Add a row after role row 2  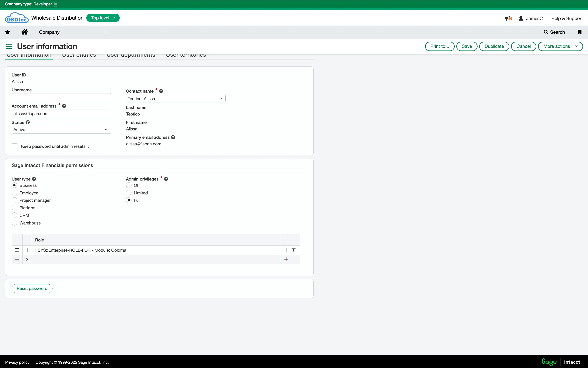pos(286,259)
